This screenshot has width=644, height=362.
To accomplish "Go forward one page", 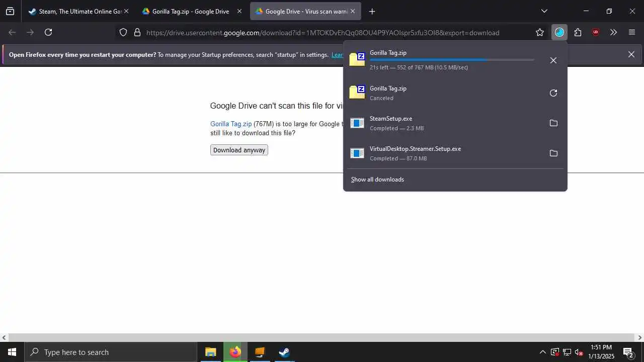I will (x=30, y=32).
